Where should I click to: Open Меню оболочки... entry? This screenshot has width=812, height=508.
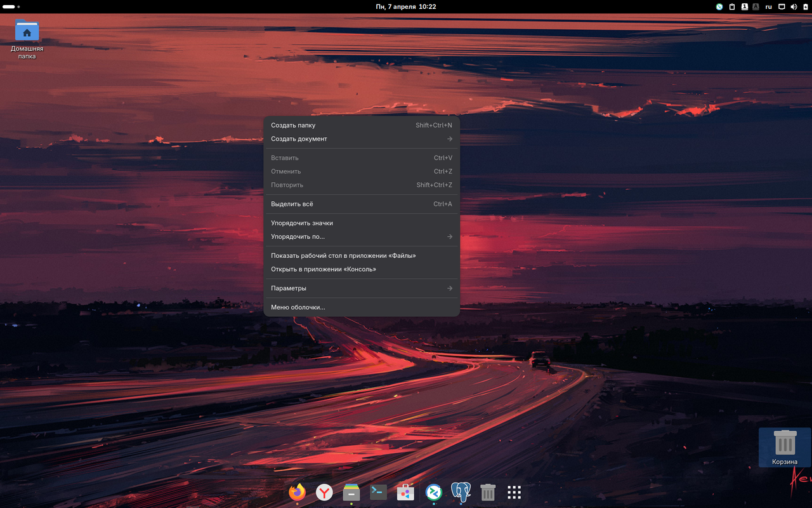click(362, 307)
